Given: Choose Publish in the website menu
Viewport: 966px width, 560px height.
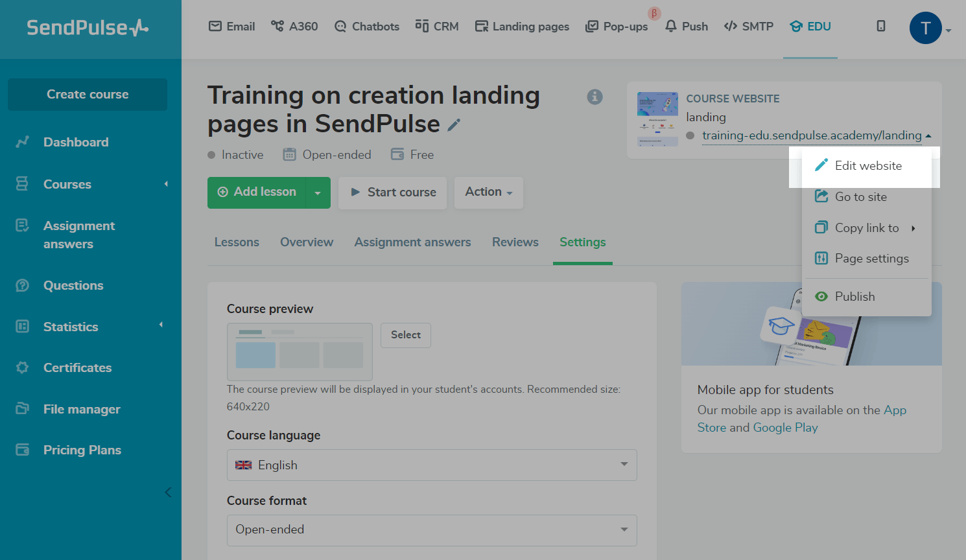Looking at the screenshot, I should [x=854, y=296].
